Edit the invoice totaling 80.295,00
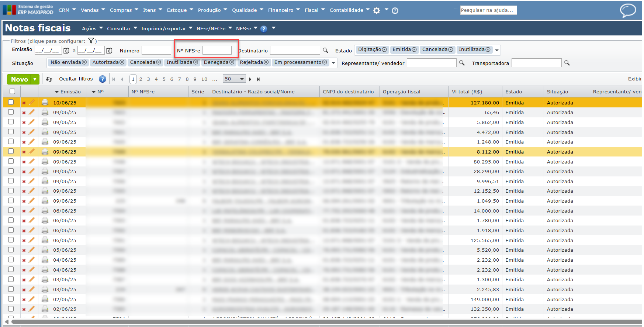The width and height of the screenshot is (644, 327). click(32, 161)
